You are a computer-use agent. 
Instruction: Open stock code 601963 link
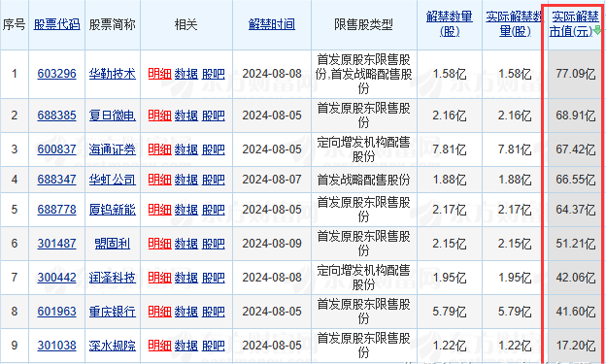pos(56,312)
